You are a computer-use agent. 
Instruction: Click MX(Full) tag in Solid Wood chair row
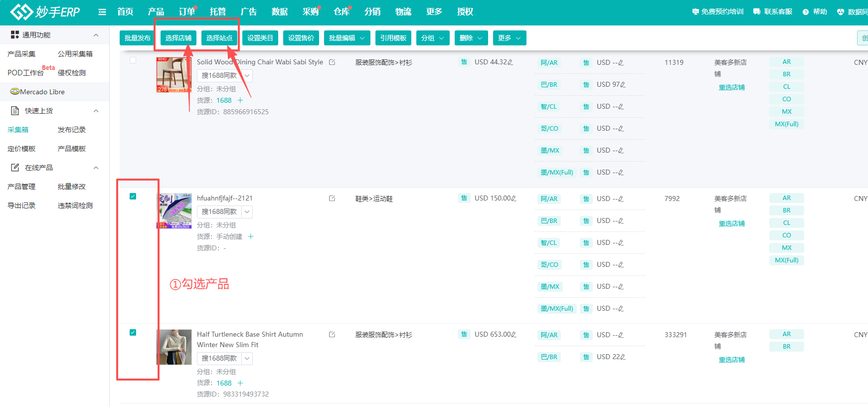point(787,124)
